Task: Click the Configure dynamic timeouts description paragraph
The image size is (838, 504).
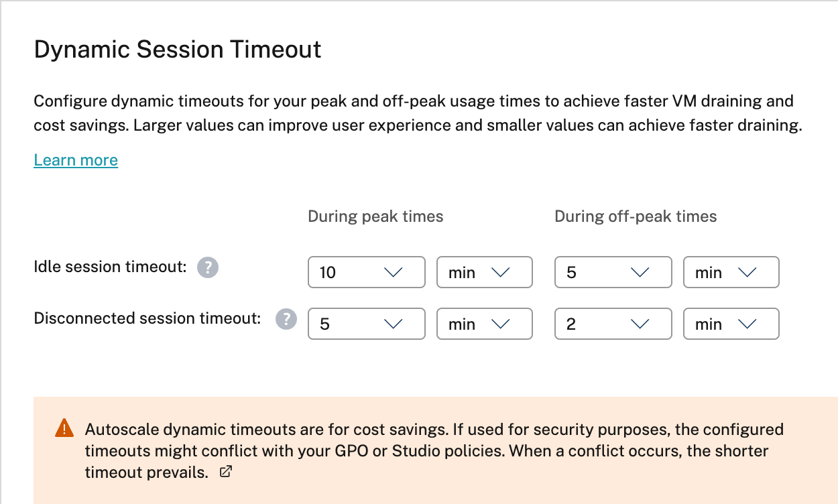Action: [417, 113]
